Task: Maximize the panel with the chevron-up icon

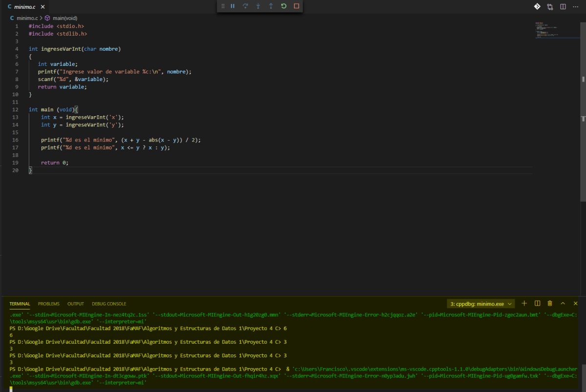Action: pyautogui.click(x=563, y=303)
